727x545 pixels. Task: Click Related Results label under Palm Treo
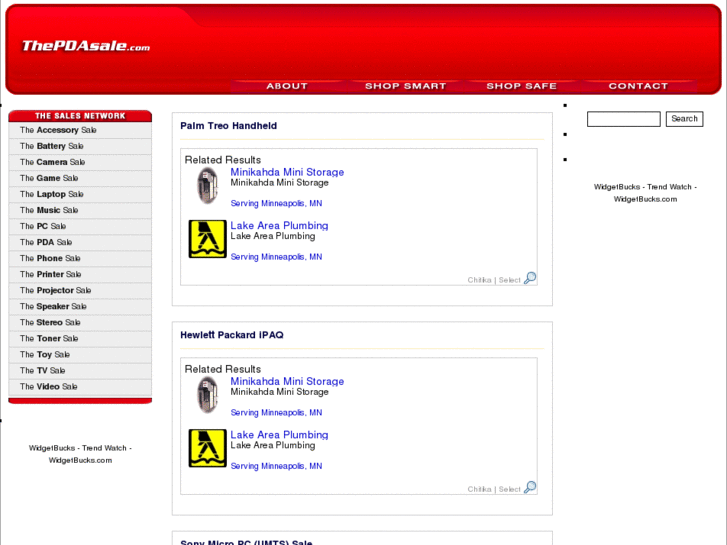pos(223,160)
